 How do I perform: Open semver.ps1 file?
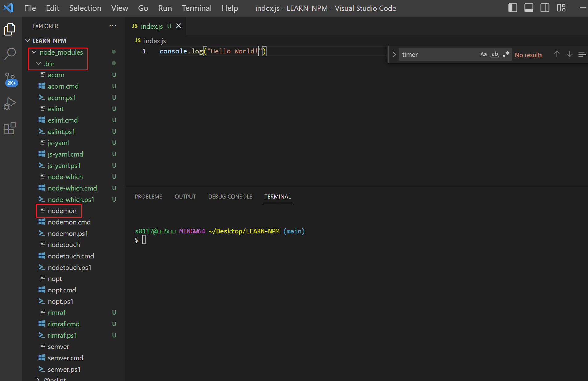73,369
